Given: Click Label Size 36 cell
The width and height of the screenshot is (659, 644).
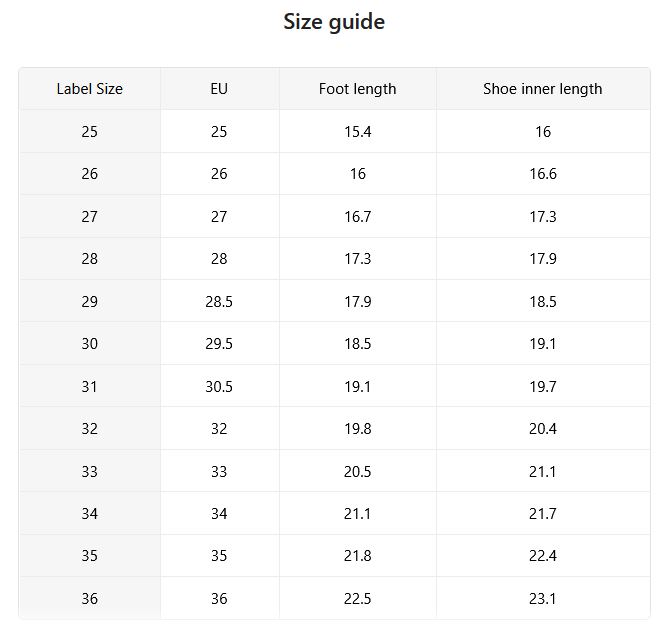Looking at the screenshot, I should [90, 598].
